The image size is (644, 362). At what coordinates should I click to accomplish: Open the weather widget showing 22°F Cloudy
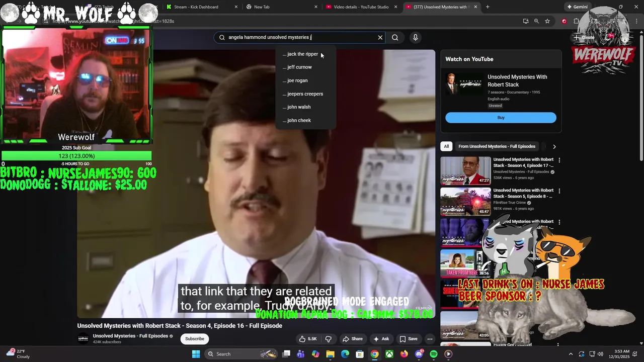[x=18, y=354]
